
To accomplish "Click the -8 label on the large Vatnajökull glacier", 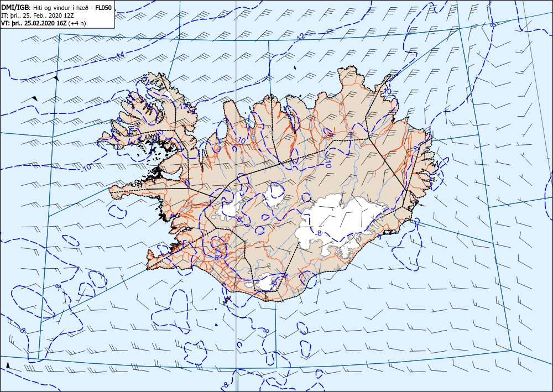I will 319,233.
